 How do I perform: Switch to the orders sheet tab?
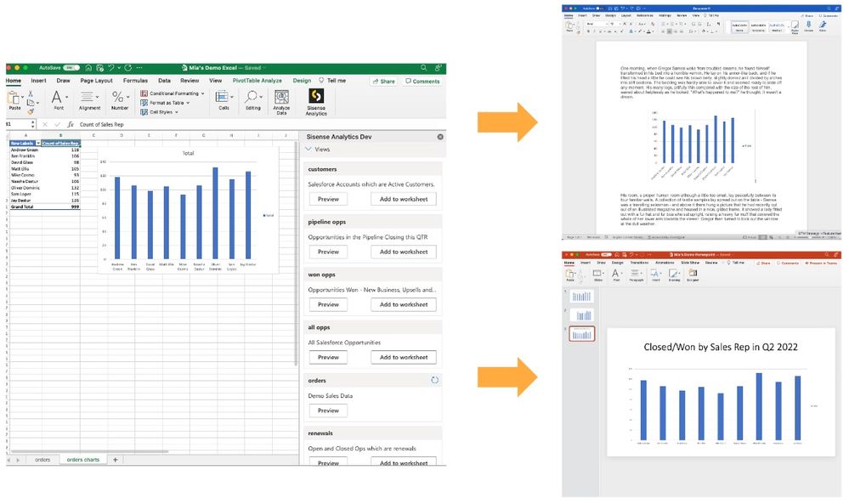[42, 460]
